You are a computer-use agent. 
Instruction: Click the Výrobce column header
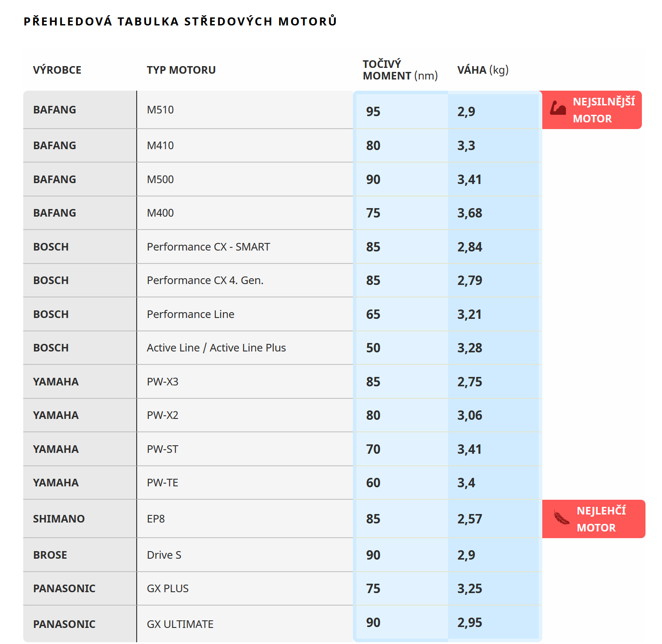pos(57,70)
